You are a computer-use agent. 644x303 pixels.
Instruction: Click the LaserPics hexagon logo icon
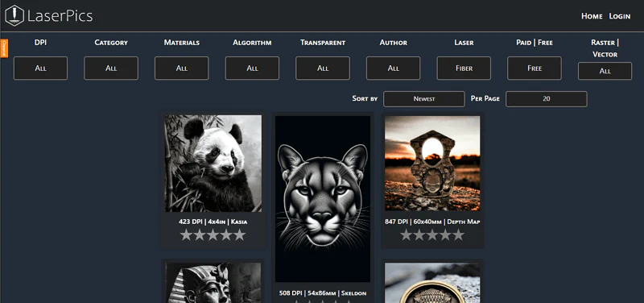(x=14, y=15)
